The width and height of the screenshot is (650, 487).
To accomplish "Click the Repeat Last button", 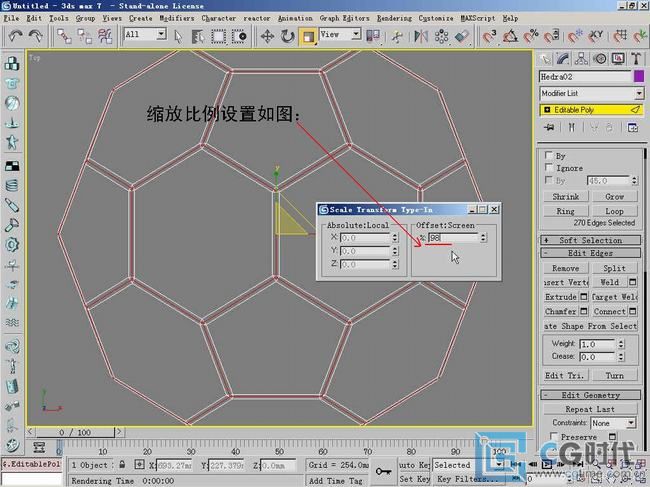I will 590,409.
